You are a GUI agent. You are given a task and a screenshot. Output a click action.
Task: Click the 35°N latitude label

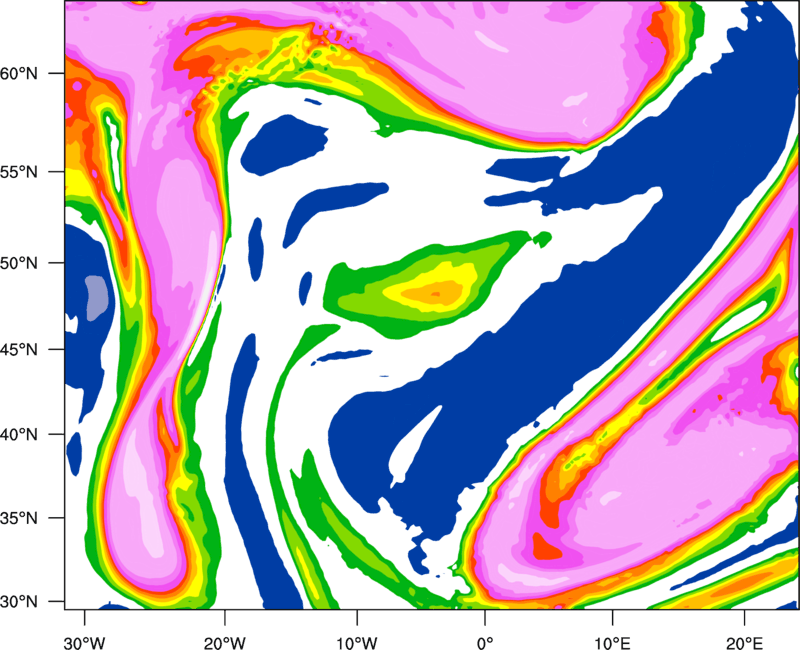click(19, 518)
